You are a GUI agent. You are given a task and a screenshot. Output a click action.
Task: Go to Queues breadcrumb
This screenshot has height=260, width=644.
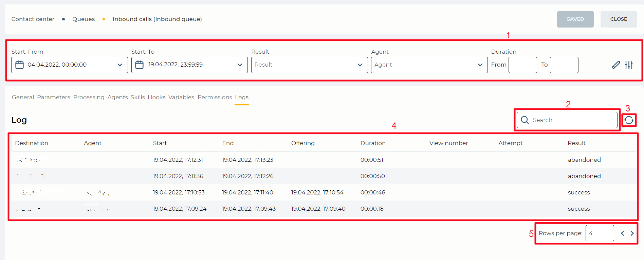point(84,19)
